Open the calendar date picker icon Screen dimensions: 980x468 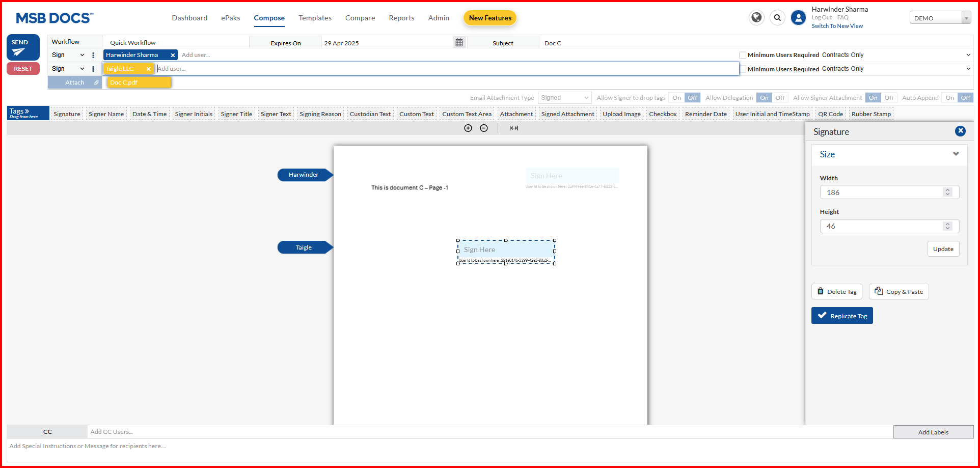click(459, 43)
